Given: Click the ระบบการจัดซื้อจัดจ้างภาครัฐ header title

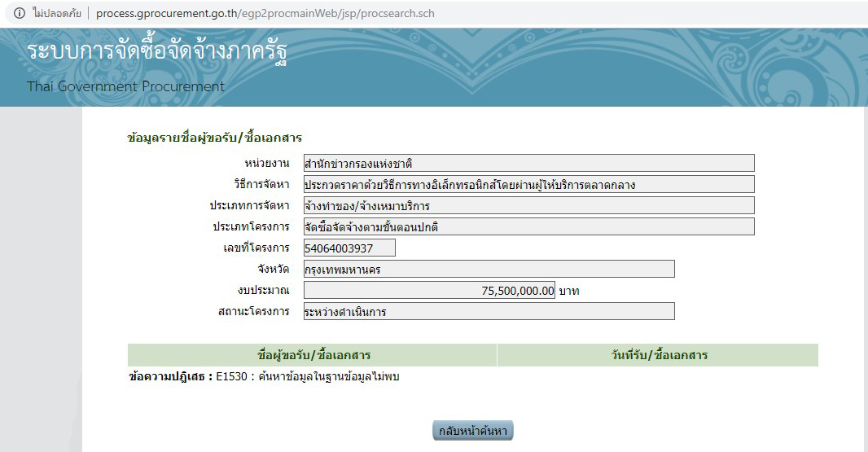Looking at the screenshot, I should (156, 52).
